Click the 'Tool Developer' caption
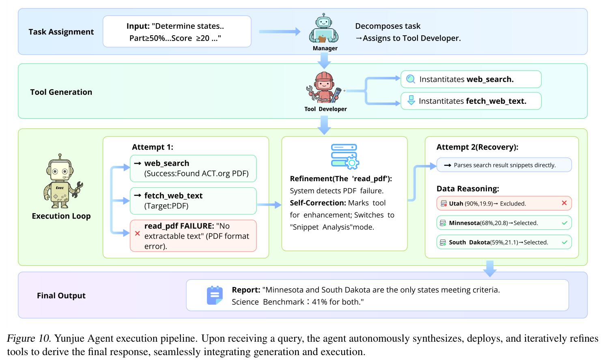Viewport: 605px width, 364px height. point(325,109)
